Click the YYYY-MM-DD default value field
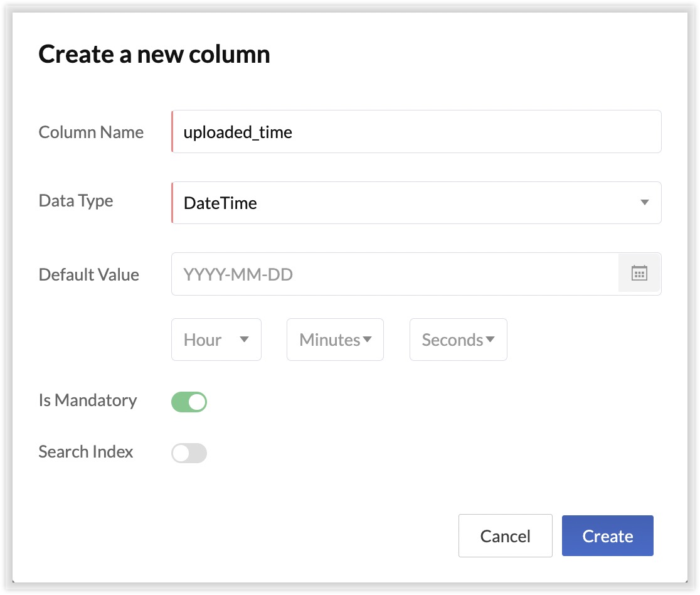The image size is (700, 595). 395,274
